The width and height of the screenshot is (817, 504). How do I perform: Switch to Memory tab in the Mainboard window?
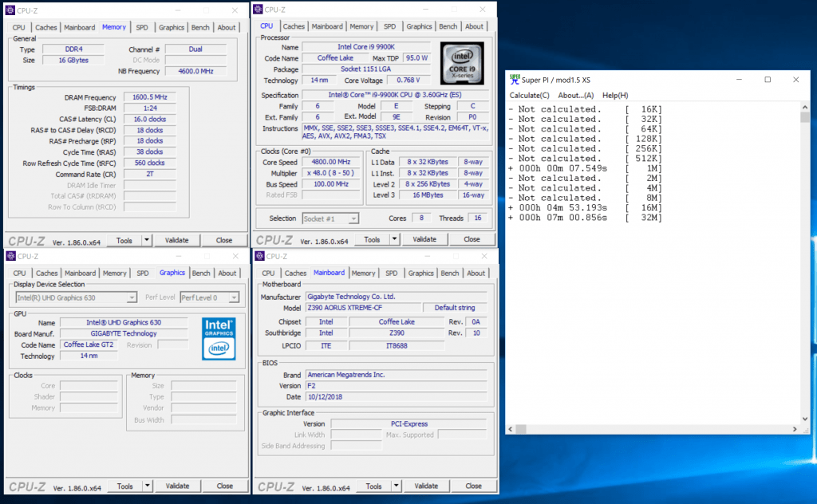[363, 274]
